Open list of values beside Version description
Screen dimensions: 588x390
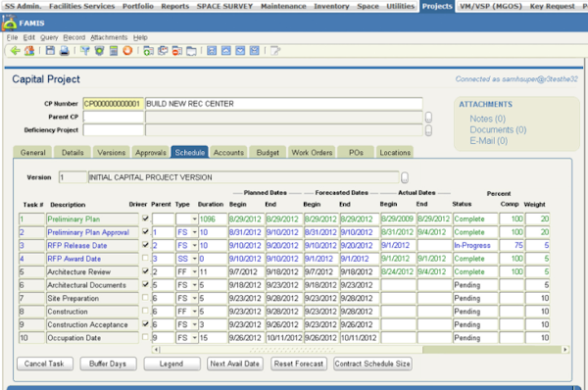[405, 177]
